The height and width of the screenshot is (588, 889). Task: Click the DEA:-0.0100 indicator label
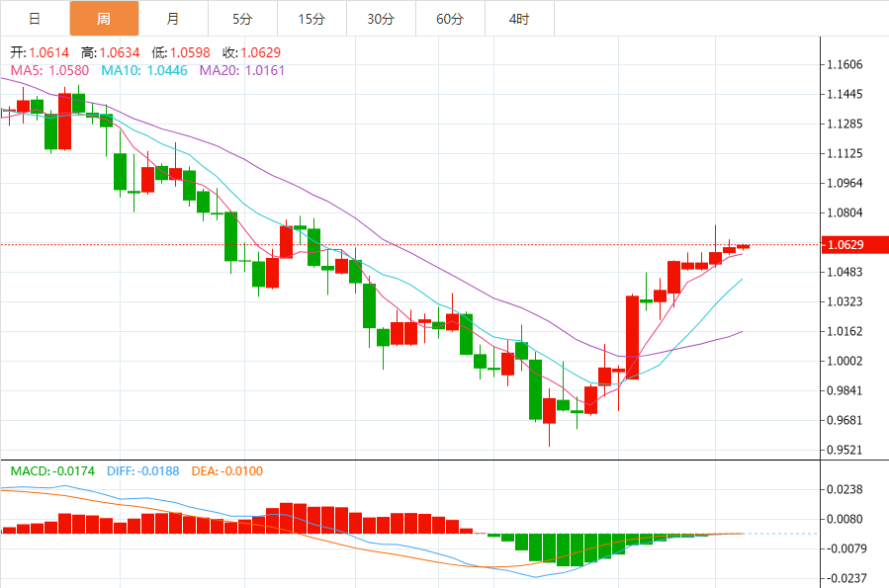(226, 471)
